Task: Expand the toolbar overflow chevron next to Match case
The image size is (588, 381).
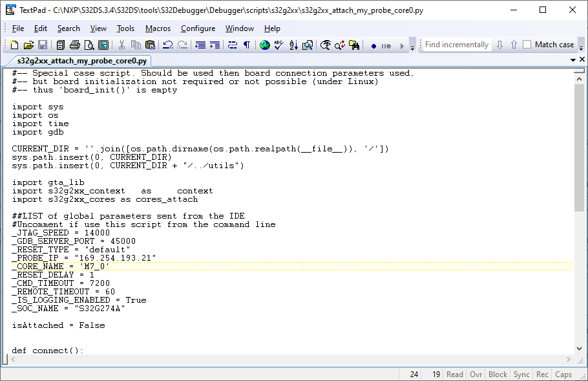Action: [x=580, y=45]
